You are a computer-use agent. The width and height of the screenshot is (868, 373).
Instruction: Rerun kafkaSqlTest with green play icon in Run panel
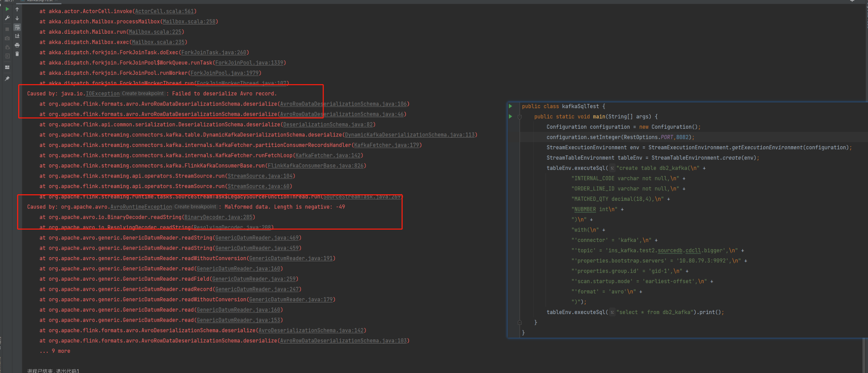point(7,9)
